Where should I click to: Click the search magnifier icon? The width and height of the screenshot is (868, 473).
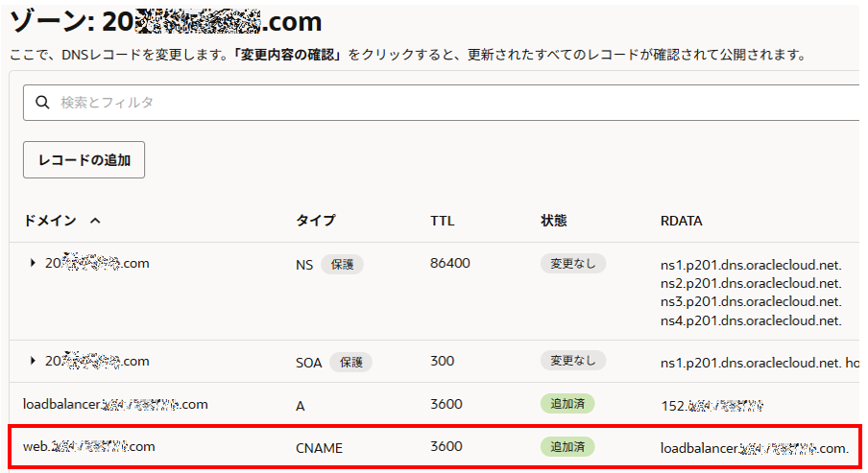click(x=42, y=103)
